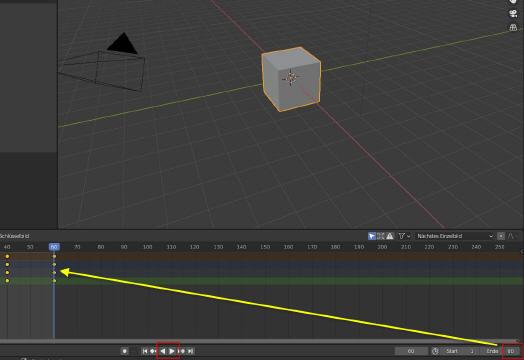
Task: Jump to the last frame of the timeline
Action: click(190, 351)
